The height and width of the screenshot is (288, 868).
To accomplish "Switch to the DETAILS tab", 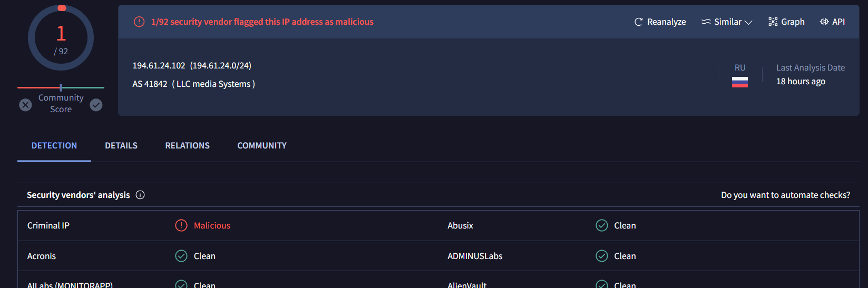I will (121, 145).
